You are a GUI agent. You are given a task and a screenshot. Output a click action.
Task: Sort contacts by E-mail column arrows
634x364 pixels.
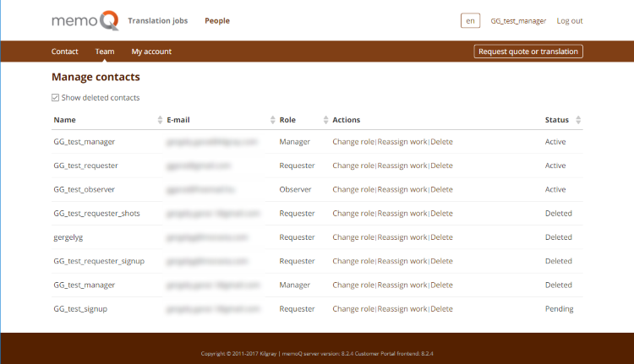click(x=272, y=120)
